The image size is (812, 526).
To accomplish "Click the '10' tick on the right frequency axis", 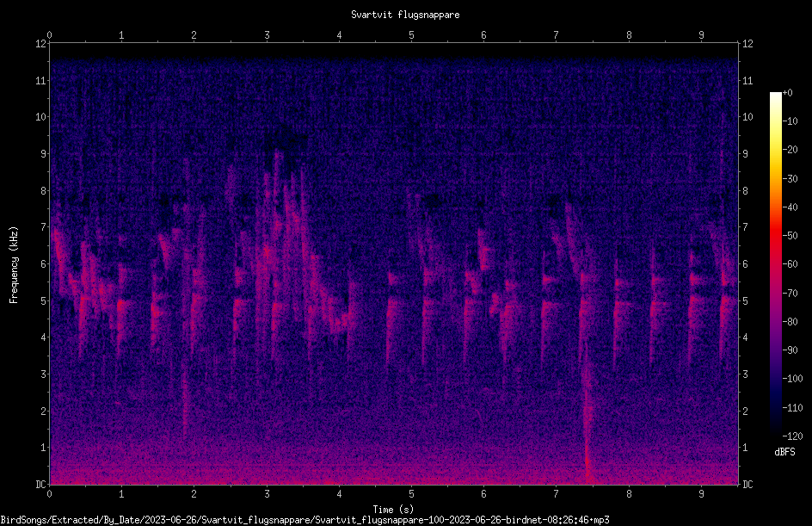I will [747, 117].
